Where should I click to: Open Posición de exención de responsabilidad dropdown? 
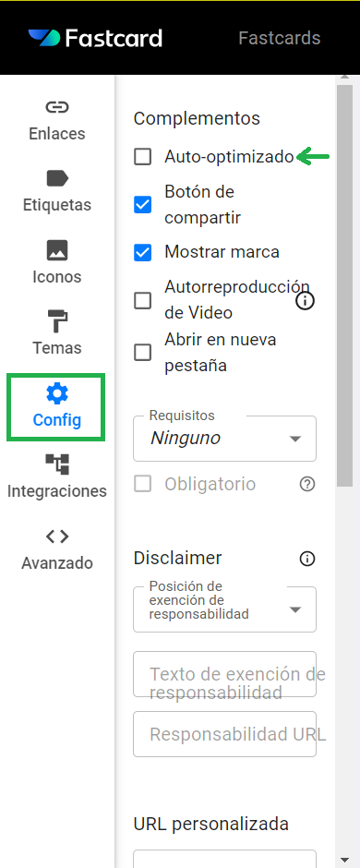pyautogui.click(x=224, y=609)
